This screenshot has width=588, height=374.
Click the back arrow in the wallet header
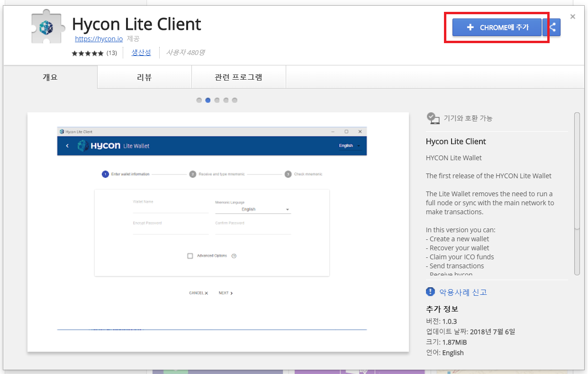pyautogui.click(x=67, y=146)
